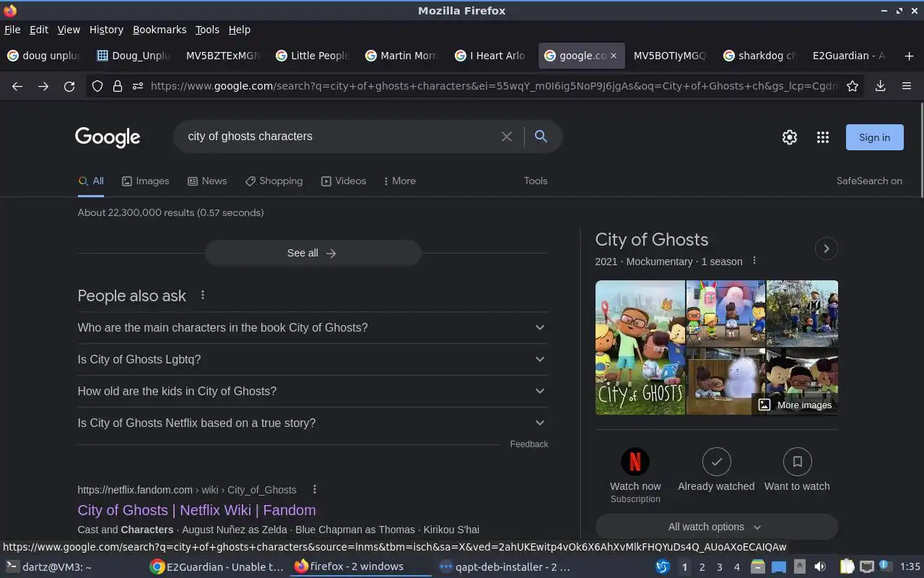Switch to the I Heart Arlo tab
Screen dimensions: 924x578
coord(490,56)
